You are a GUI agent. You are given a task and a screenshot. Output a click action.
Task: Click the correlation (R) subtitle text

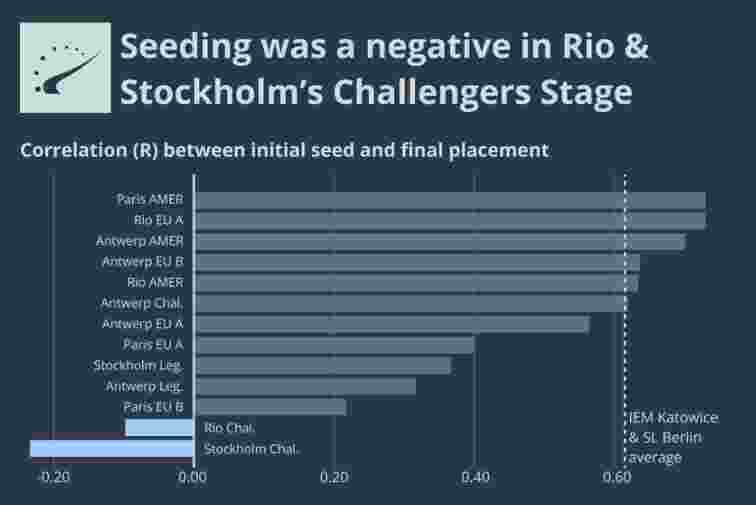point(284,151)
